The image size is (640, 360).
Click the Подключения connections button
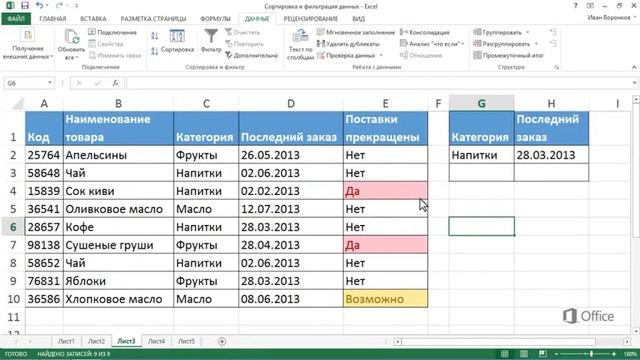pos(112,32)
